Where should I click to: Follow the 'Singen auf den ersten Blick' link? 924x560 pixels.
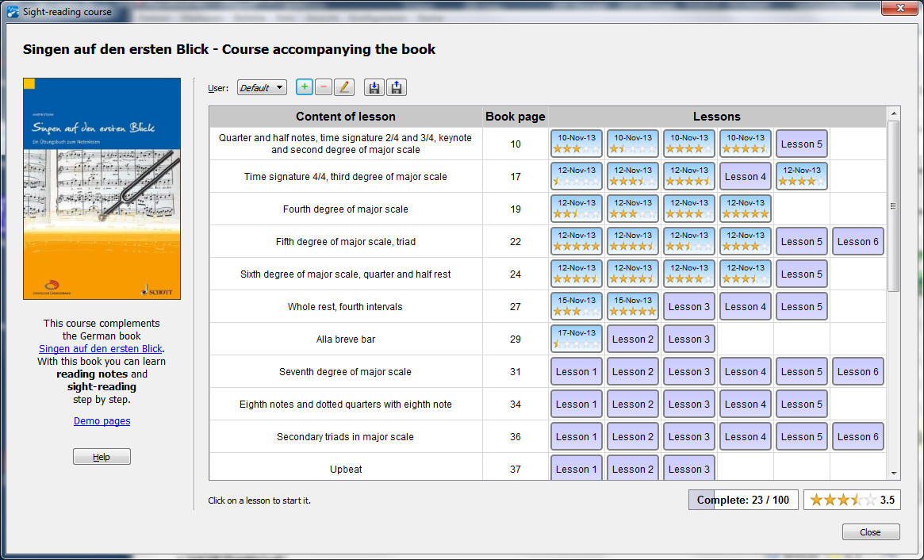click(x=100, y=348)
